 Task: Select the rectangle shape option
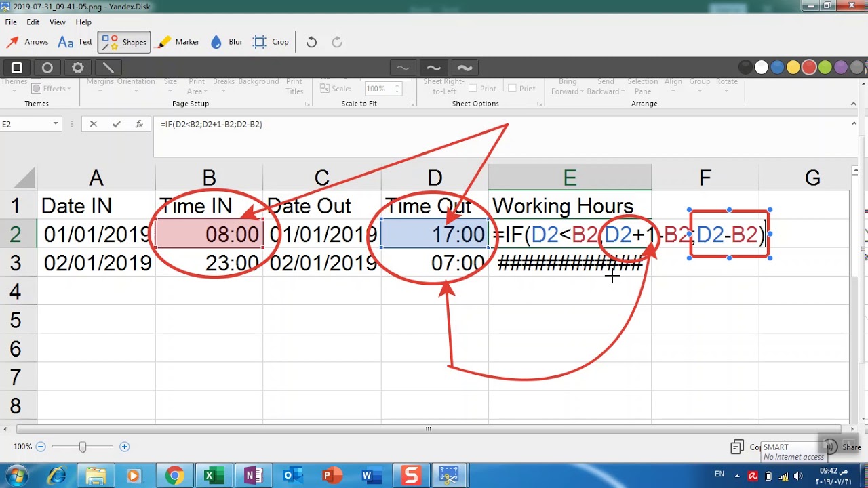coord(17,67)
